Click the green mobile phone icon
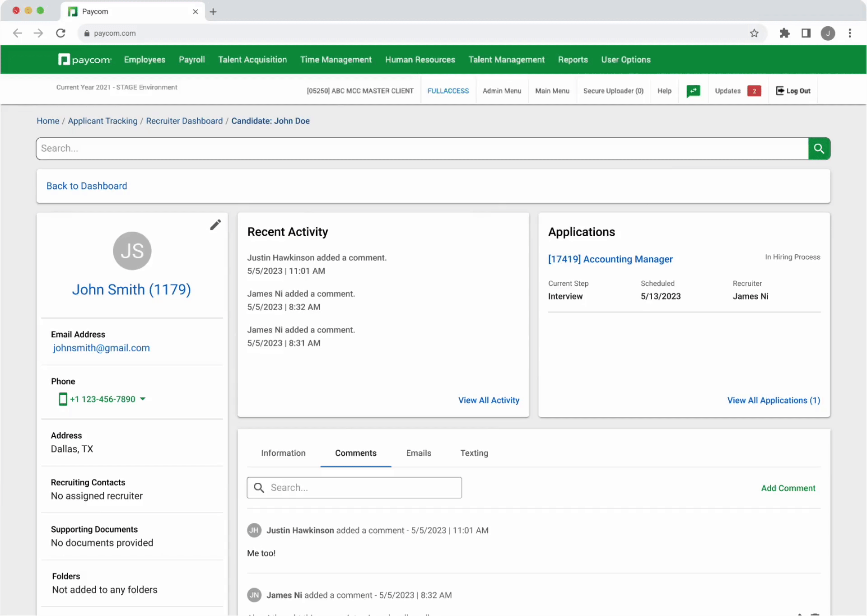Image resolution: width=867 pixels, height=616 pixels. 63,399
